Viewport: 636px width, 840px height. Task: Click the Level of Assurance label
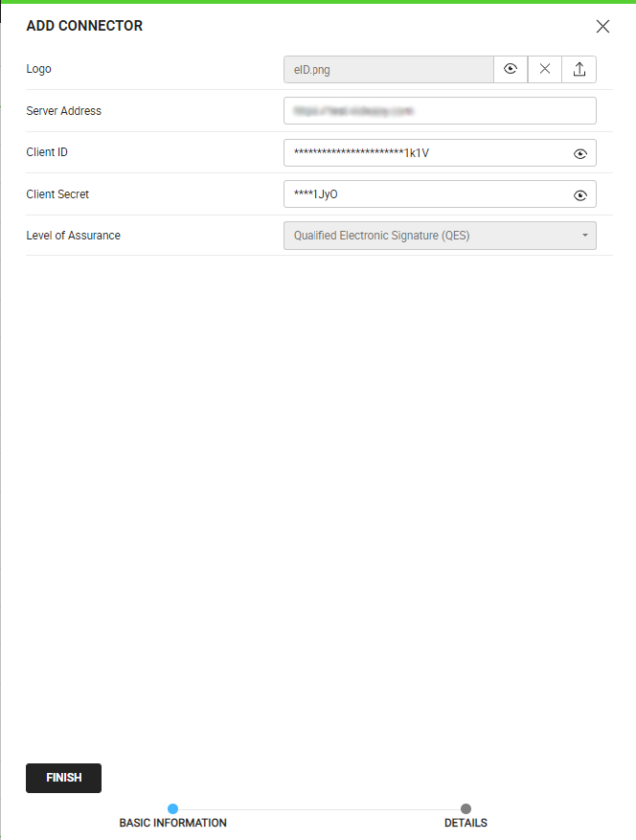[x=73, y=236]
